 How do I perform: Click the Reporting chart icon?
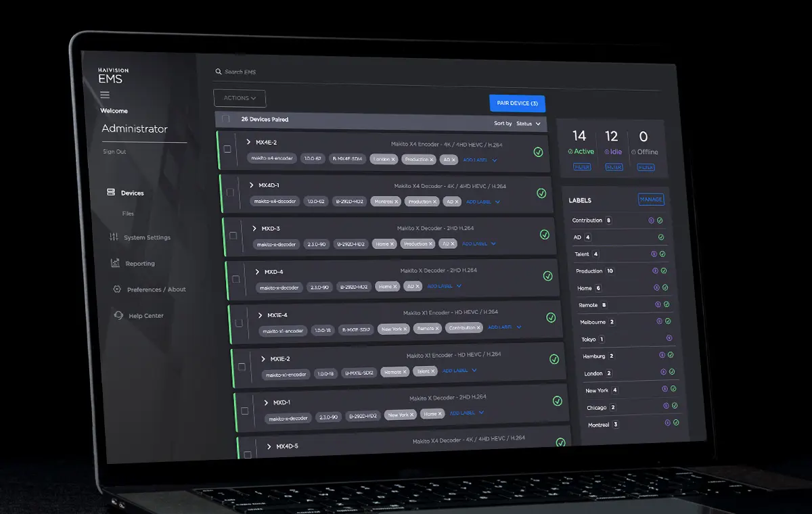tap(115, 263)
